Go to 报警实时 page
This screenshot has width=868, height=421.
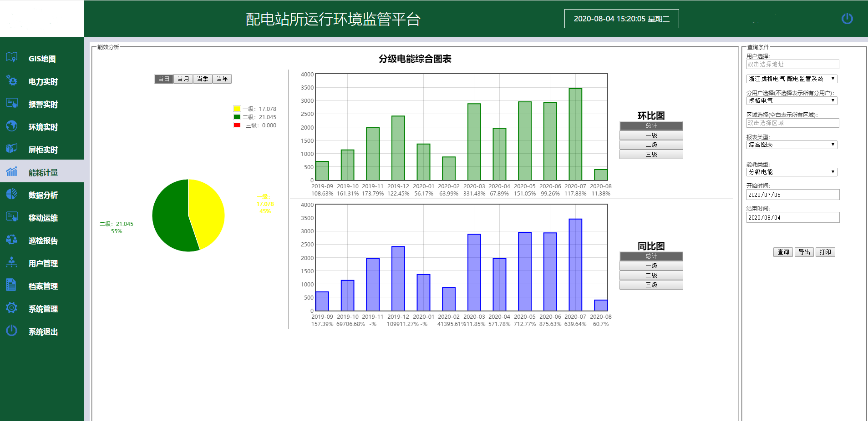click(42, 104)
